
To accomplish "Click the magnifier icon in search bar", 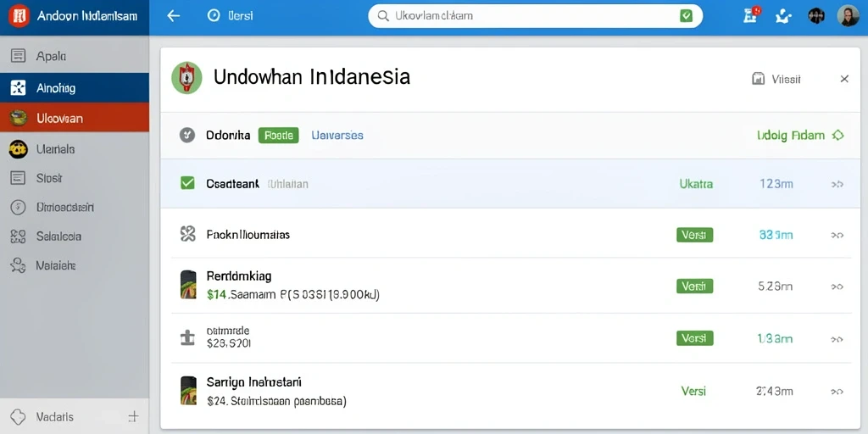I will coord(383,16).
